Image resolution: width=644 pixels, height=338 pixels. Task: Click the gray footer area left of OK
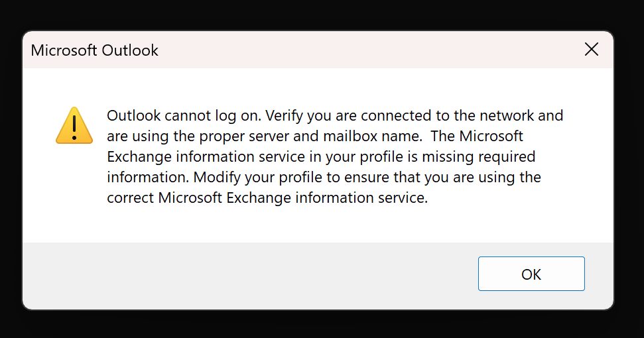coord(252,274)
